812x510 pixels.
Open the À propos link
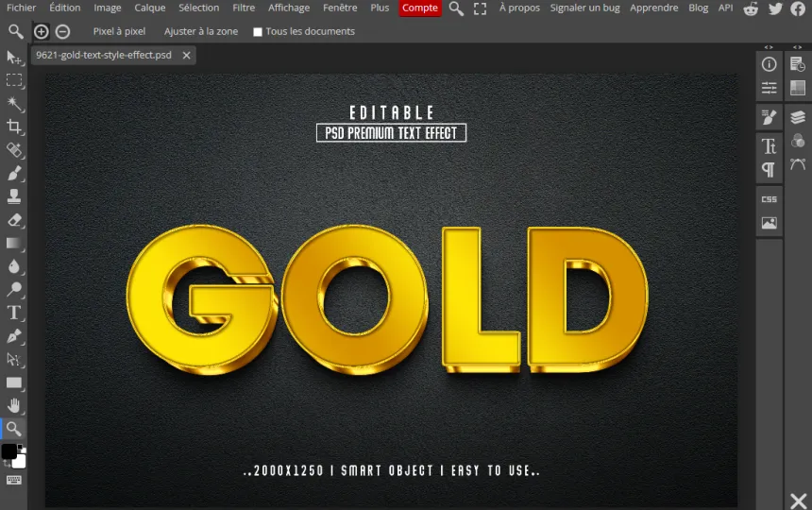click(x=519, y=8)
